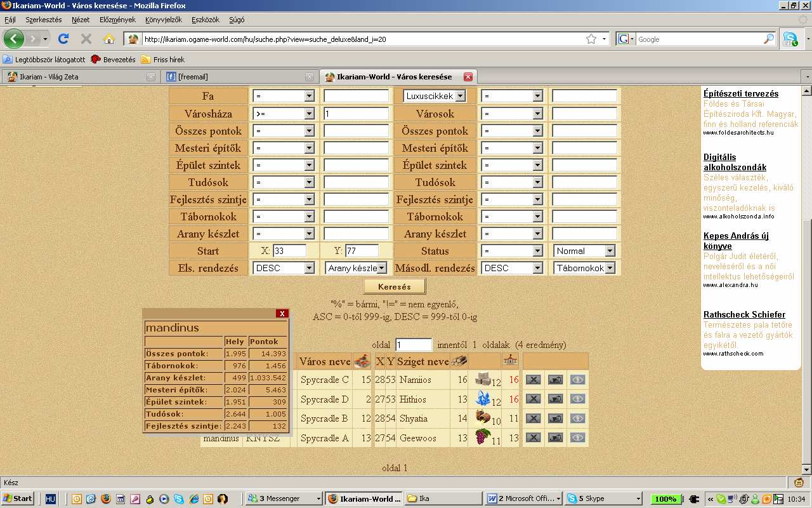Click the Legtöbbször látogatott bookmark
Image resolution: width=812 pixels, height=508 pixels.
(44, 60)
